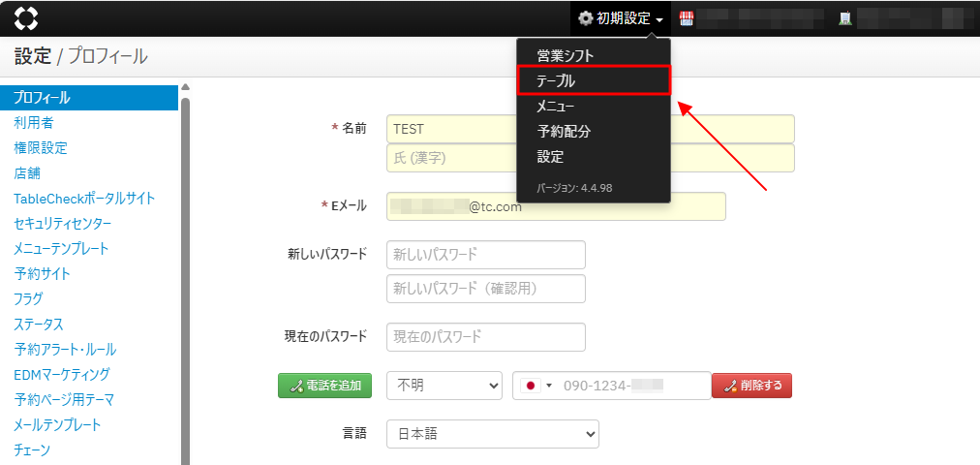Viewport: 980px width, 465px height.
Task: Open 権限設定 in the sidebar
Action: coord(41,148)
